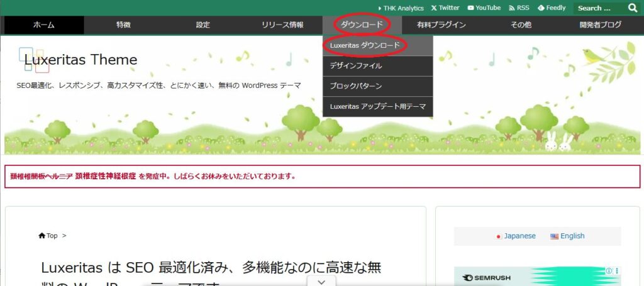Click the Top breadcrumb link
Viewport: 644px width, 286px height.
pyautogui.click(x=52, y=236)
